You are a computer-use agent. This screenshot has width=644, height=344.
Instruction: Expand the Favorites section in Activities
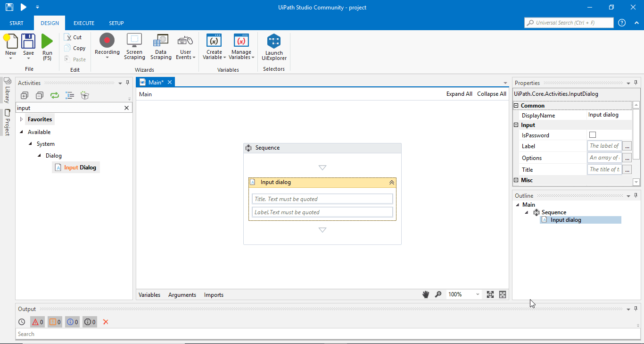21,119
